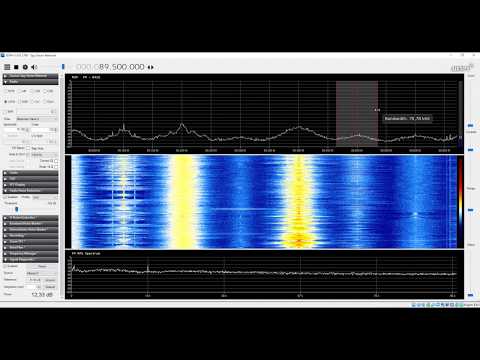Open the noise reduction Profile dropdown
Screen dimensions: 480x360
[45, 197]
